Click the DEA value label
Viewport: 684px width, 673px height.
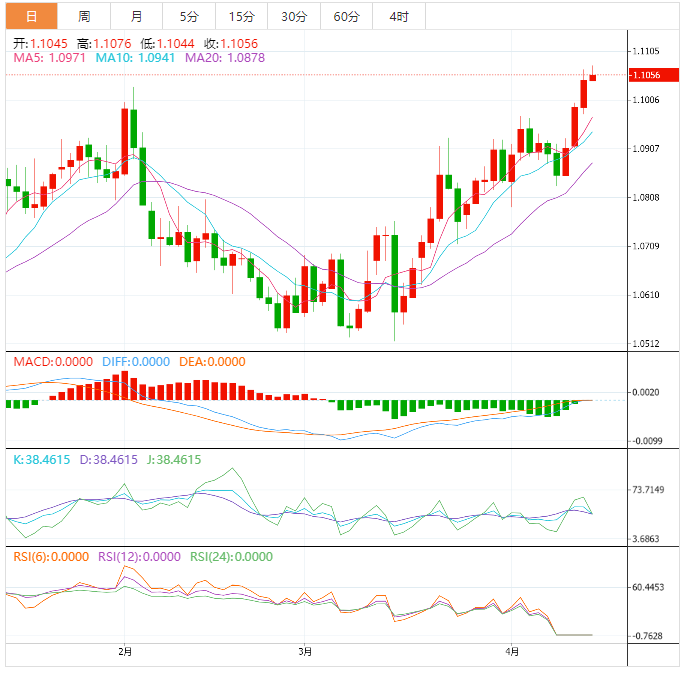pos(212,361)
